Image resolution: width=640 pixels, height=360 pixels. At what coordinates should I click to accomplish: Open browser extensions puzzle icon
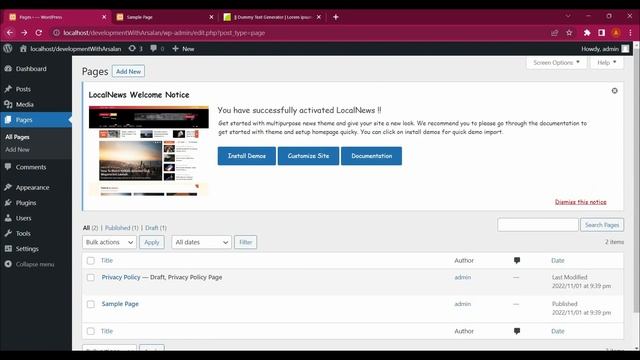click(x=587, y=33)
